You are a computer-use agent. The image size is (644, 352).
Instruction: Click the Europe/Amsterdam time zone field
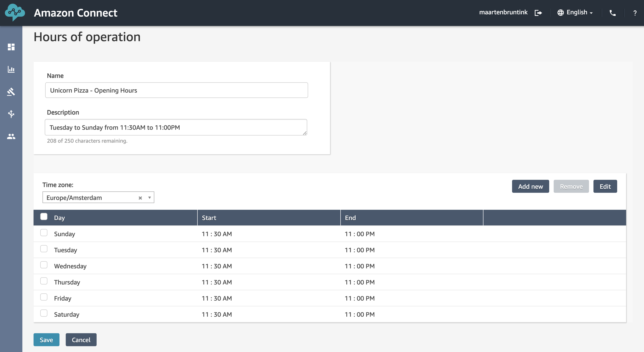[x=98, y=197]
